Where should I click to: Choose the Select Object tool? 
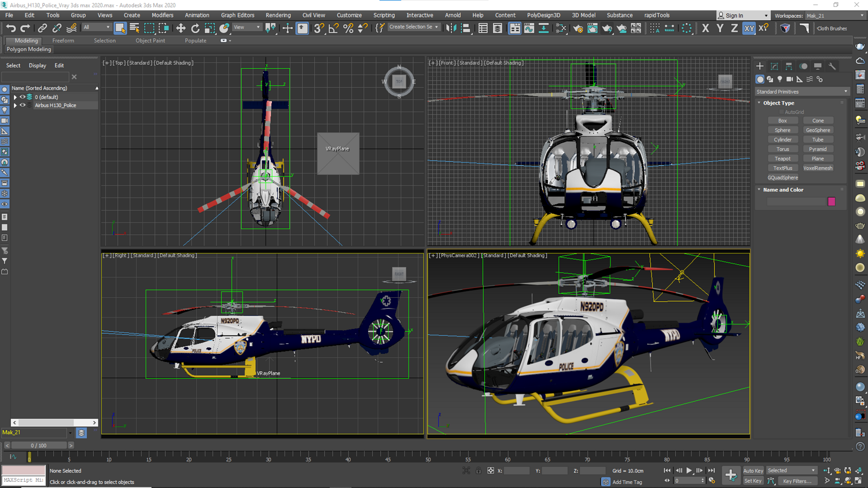(x=120, y=28)
